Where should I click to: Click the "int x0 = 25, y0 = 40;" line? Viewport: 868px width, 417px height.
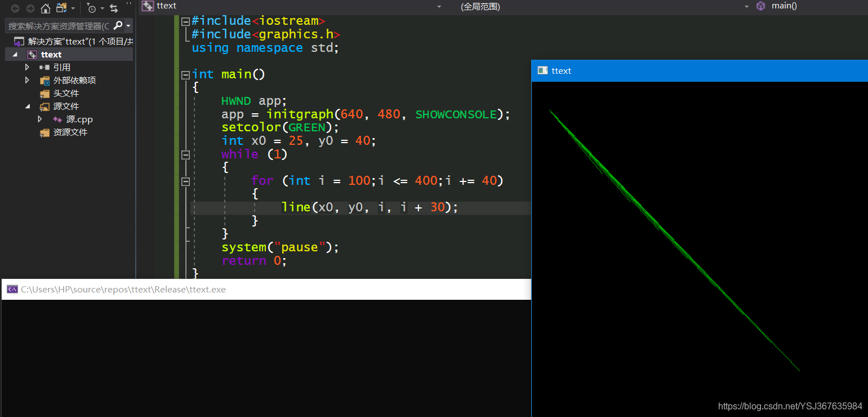(x=299, y=141)
